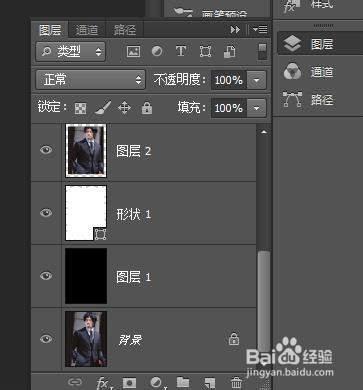Create a new layer icon
Screen dimensions: 363x390
(x=210, y=383)
